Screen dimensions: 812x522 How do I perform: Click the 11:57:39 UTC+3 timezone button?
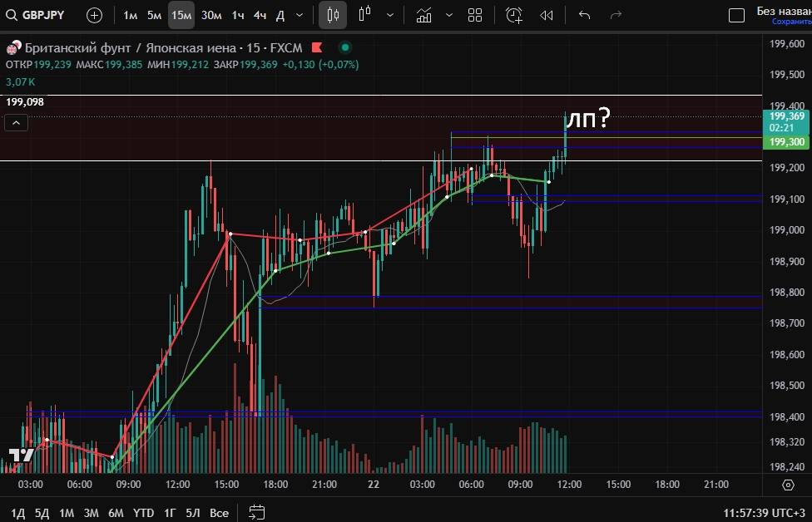point(763,513)
